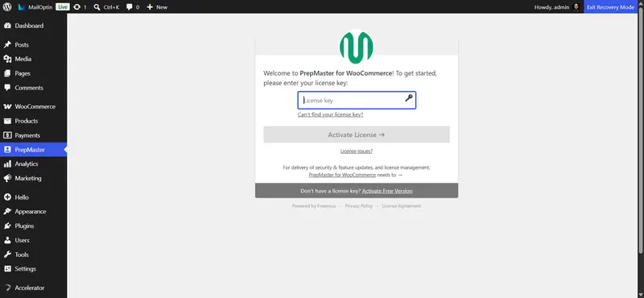Click the PrepMaster sidebar icon
The width and height of the screenshot is (644, 298).
(x=7, y=150)
